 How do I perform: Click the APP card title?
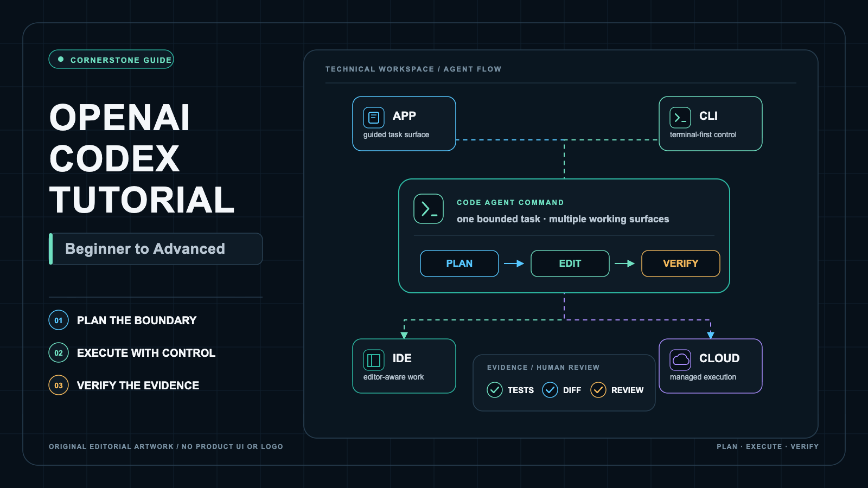(x=404, y=116)
